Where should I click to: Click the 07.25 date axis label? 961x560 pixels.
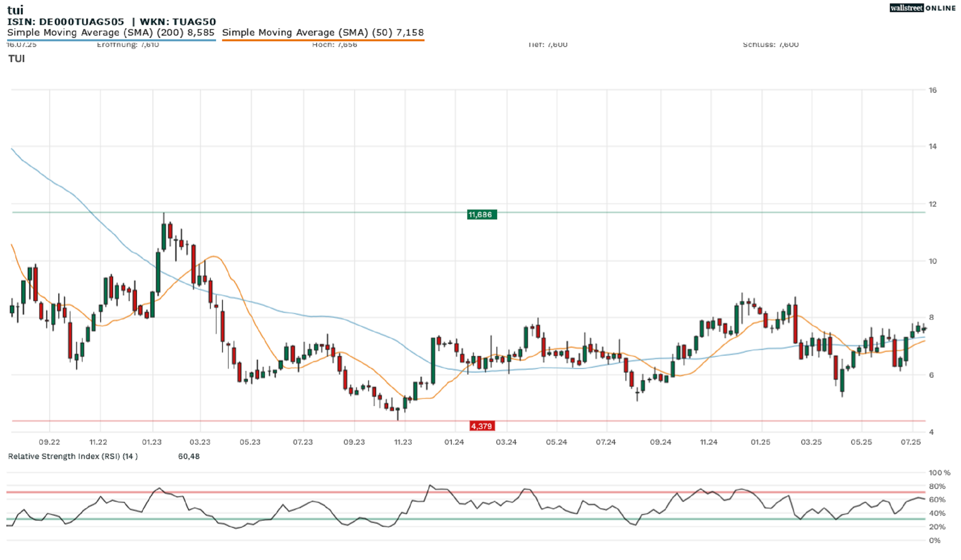click(911, 442)
